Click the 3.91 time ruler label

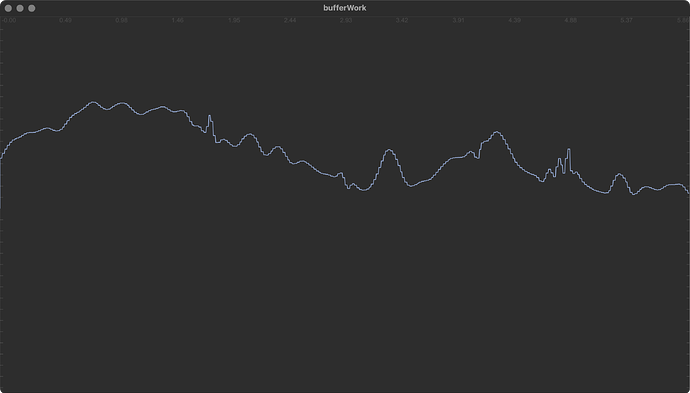pos(458,21)
